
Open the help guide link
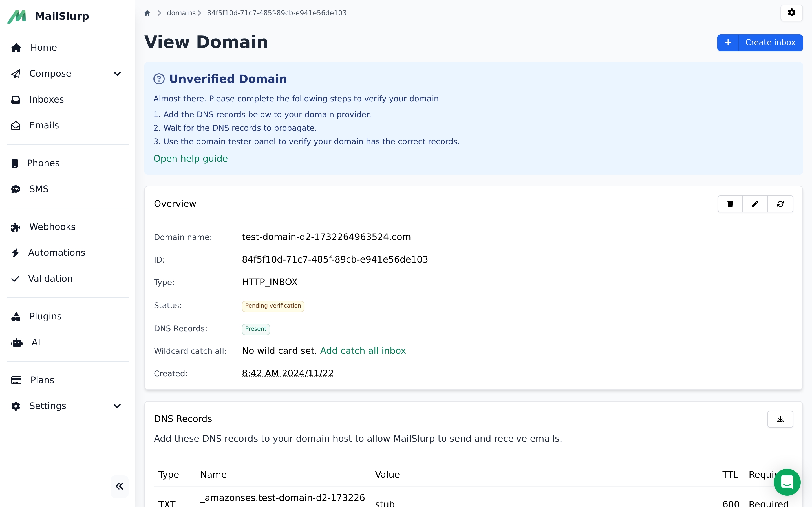click(190, 158)
